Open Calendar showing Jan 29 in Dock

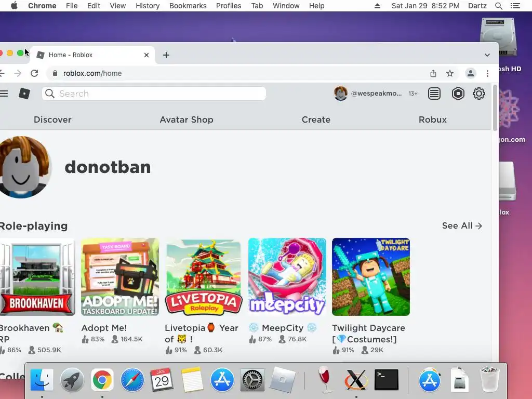162,380
